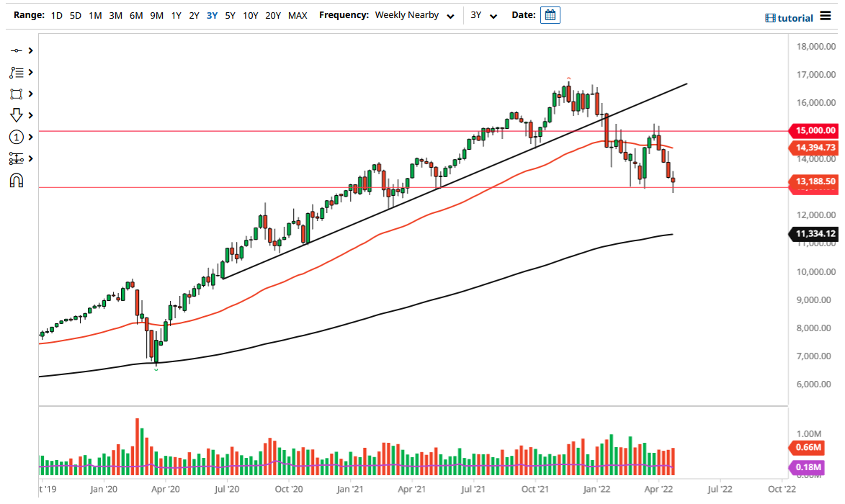Click the 15,000.00 price level label

[815, 131]
